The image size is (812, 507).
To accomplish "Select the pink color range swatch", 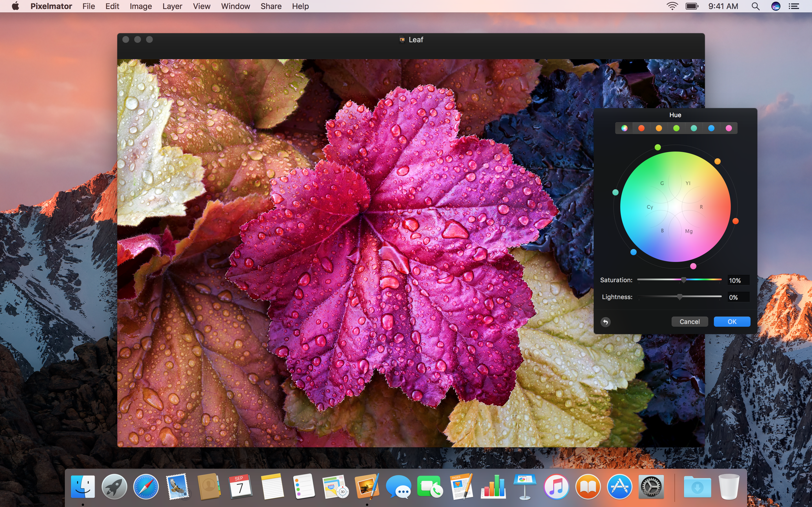I will point(729,128).
